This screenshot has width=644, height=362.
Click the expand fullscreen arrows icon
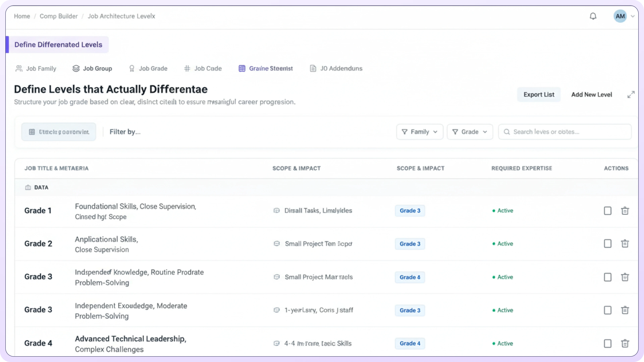click(x=631, y=94)
